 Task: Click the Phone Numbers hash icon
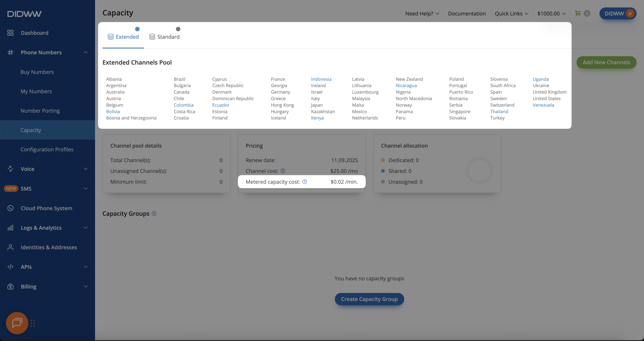pos(10,52)
